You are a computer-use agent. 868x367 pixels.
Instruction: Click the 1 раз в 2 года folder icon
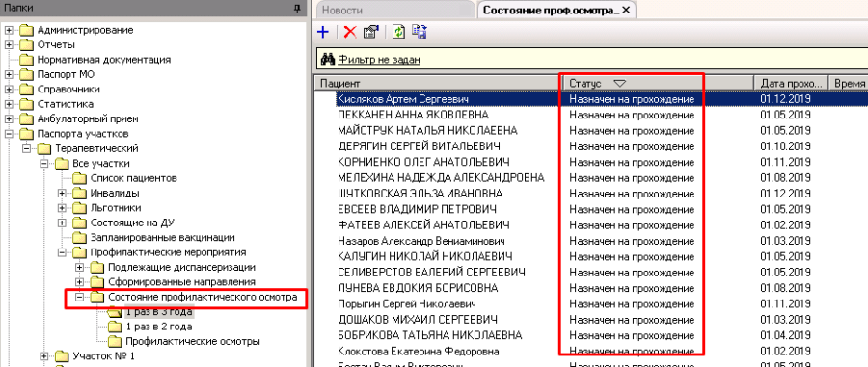tap(115, 327)
